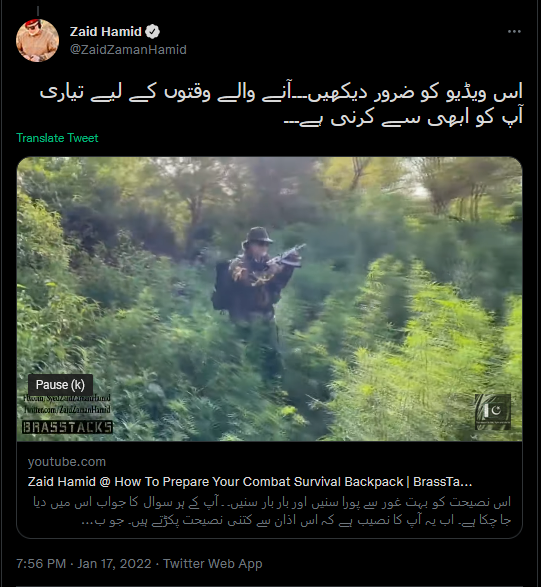Screen dimensions: 541x587
Task: Open Zaid Hamid's profile avatar
Action: pos(37,40)
